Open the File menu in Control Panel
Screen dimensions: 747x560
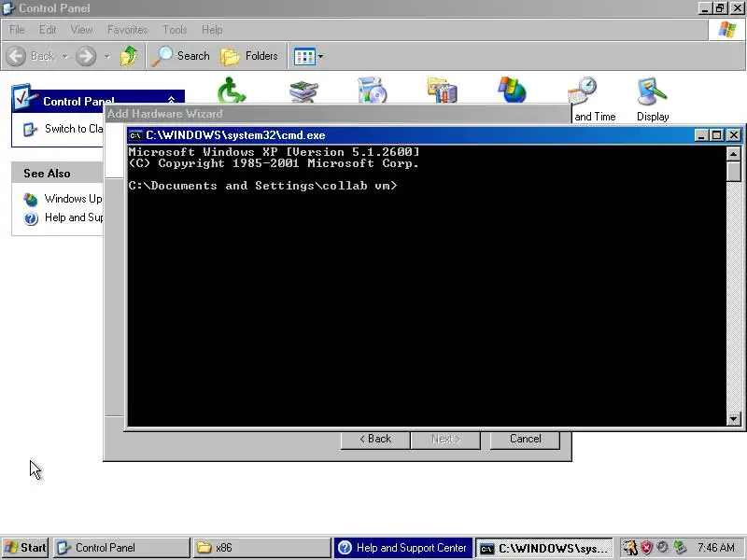(17, 30)
